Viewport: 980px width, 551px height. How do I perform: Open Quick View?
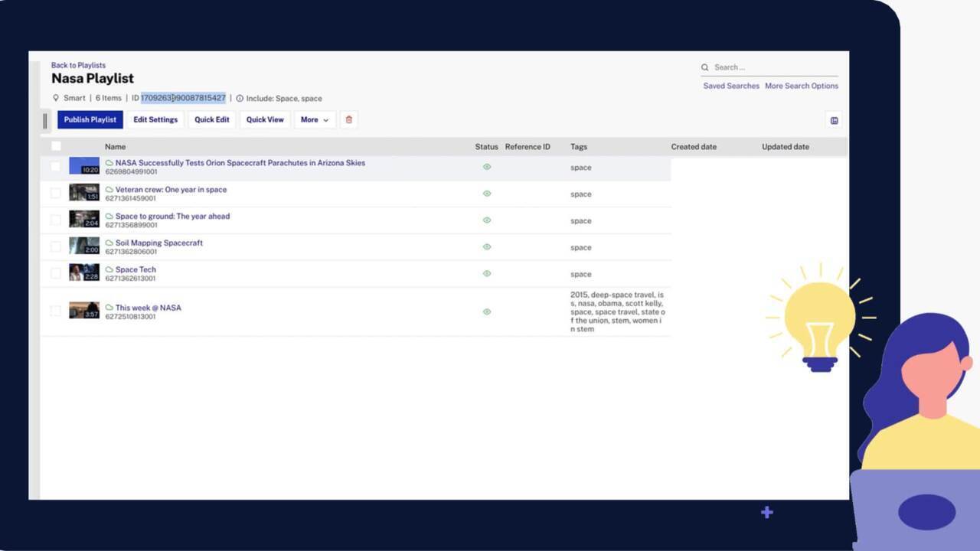point(265,119)
